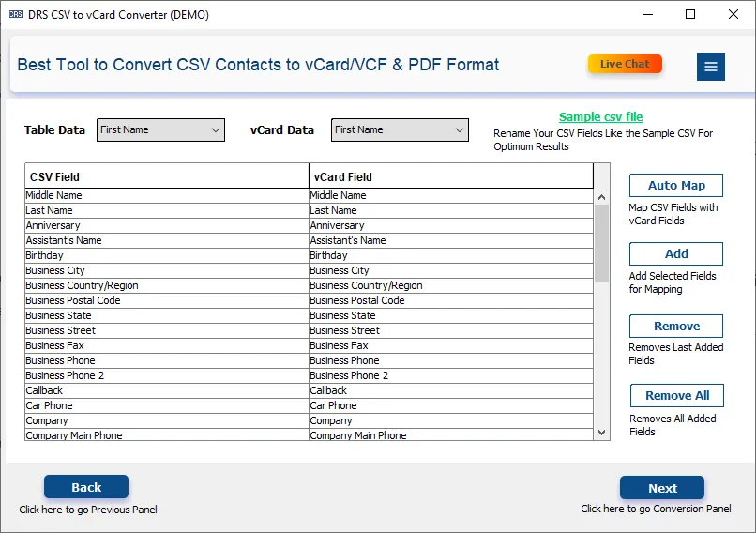756x533 pixels.
Task: Select vCard field cell Business State
Action: (x=451, y=315)
